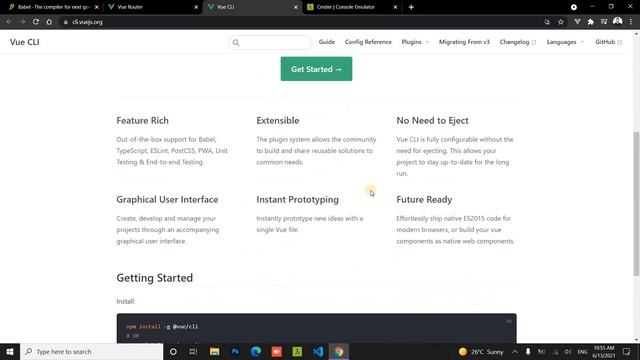Screen dimensions: 640x360
Task: Close the Cmder tab
Action: pyautogui.click(x=395, y=7)
